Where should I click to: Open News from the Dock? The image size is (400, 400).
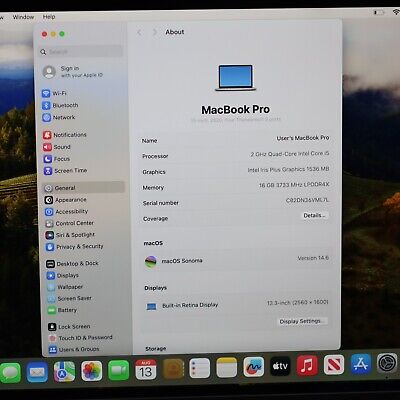click(x=334, y=364)
